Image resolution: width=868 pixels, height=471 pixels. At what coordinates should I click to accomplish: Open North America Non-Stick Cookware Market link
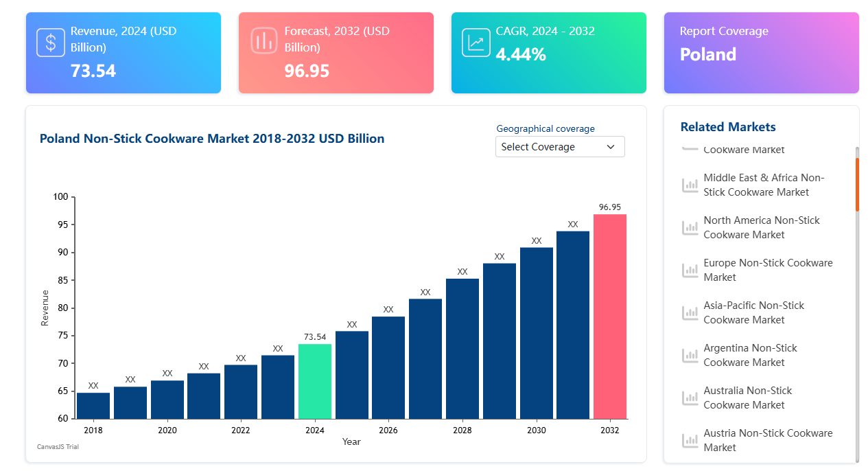[761, 227]
